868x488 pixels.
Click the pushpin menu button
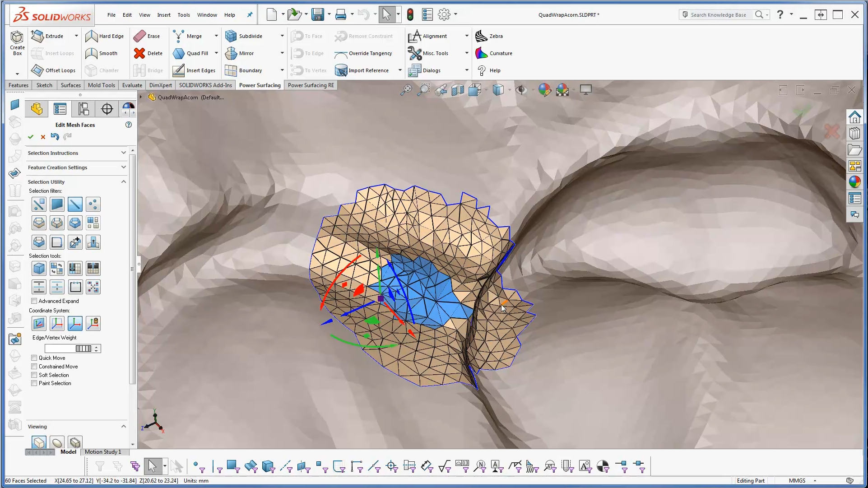point(250,15)
